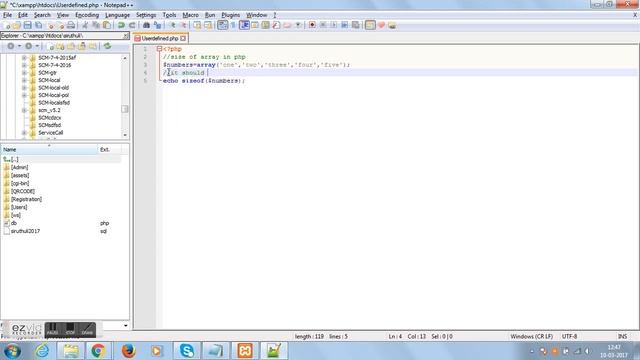This screenshot has width=640, height=360.
Task: Sort file list by Name column
Action: pyautogui.click(x=49, y=150)
